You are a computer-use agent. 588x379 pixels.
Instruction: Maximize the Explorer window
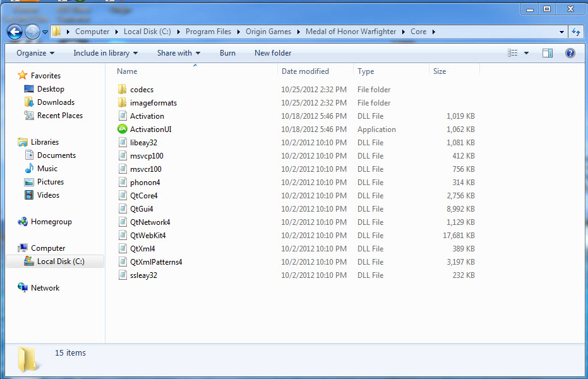click(547, 9)
